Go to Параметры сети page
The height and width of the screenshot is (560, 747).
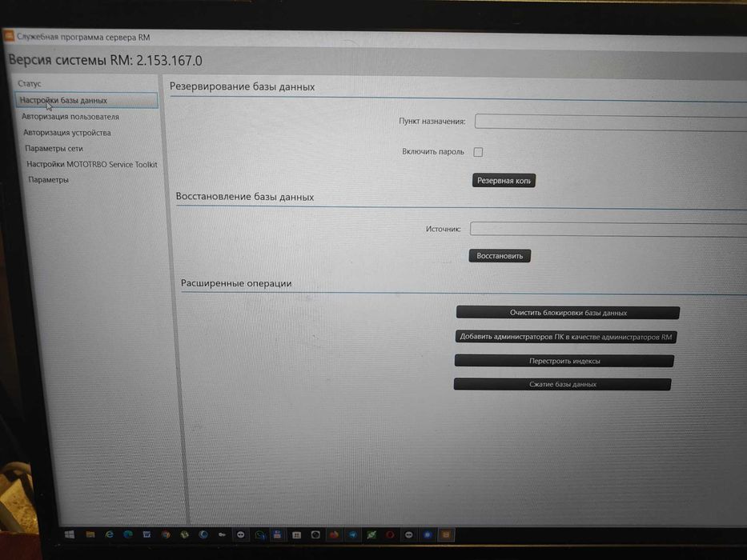pyautogui.click(x=54, y=148)
